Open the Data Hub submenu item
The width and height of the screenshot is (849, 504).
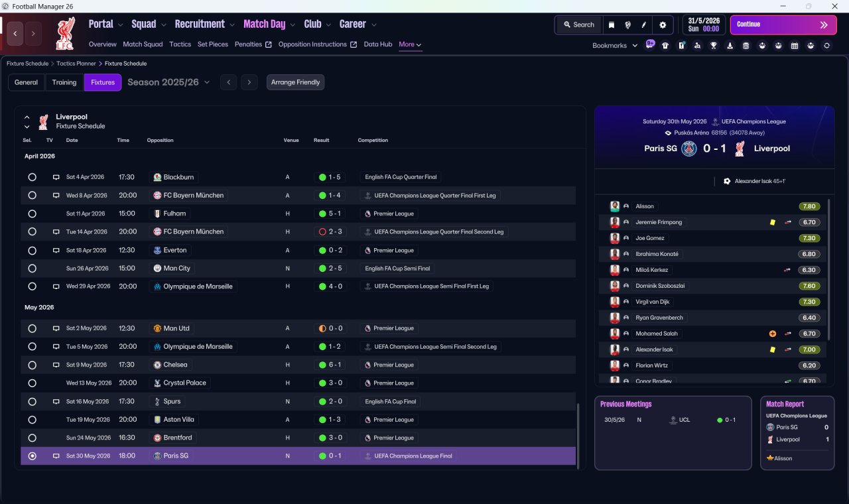378,44
